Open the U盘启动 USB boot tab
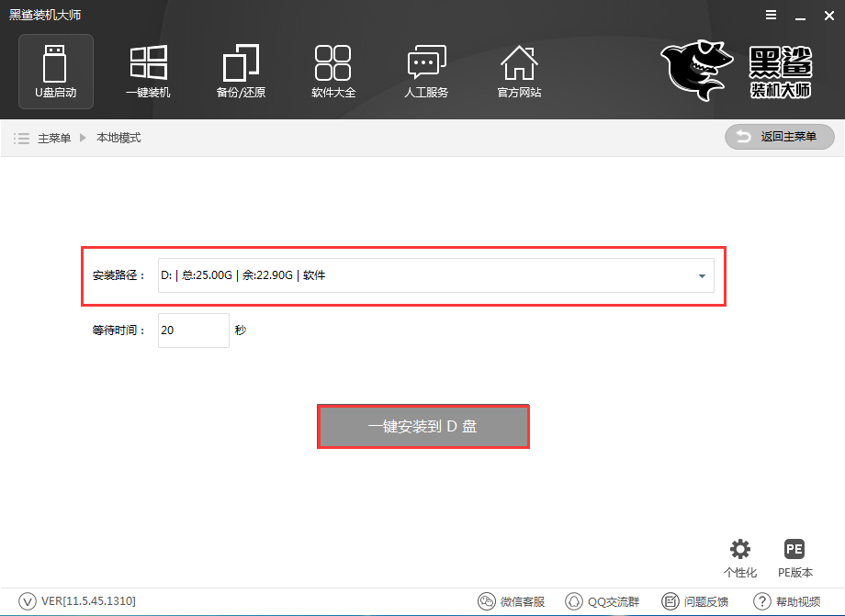The height and width of the screenshot is (616, 845). 56,70
